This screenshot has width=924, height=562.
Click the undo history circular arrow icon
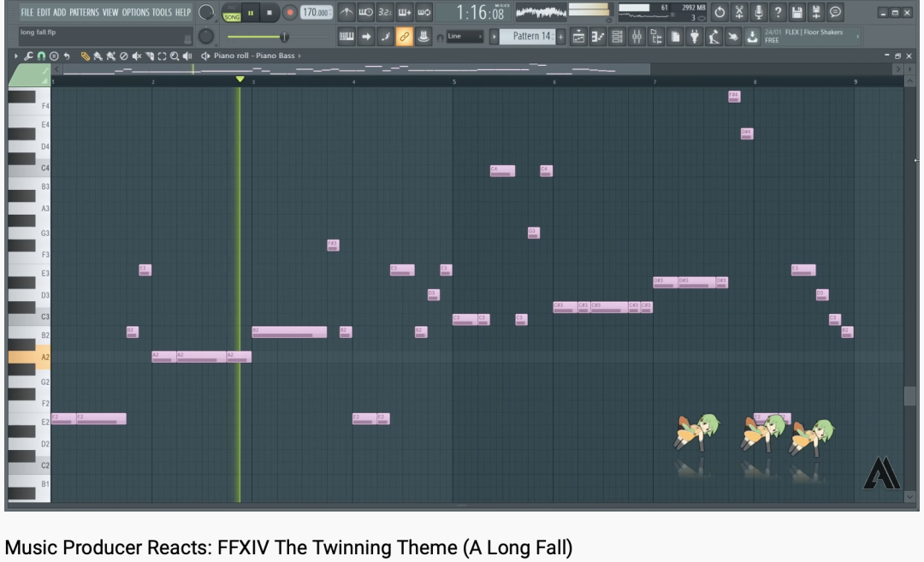(x=720, y=12)
